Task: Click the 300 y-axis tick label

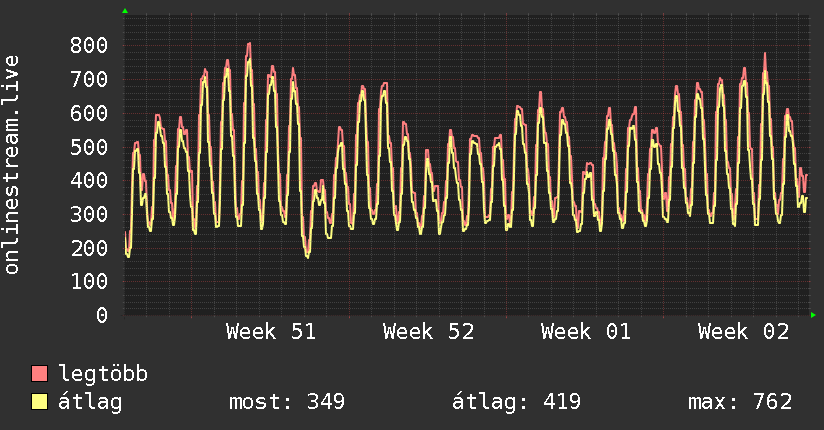Action: tap(89, 214)
